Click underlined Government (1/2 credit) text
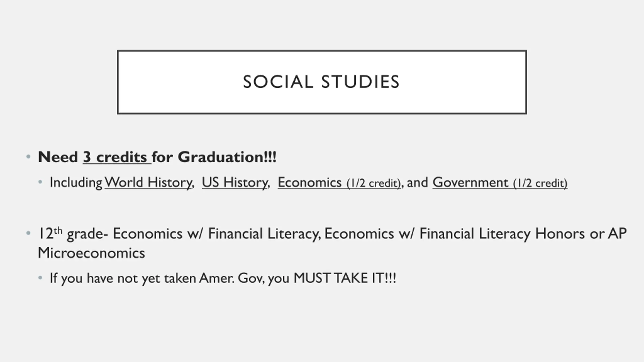The image size is (644, 362). tap(500, 183)
